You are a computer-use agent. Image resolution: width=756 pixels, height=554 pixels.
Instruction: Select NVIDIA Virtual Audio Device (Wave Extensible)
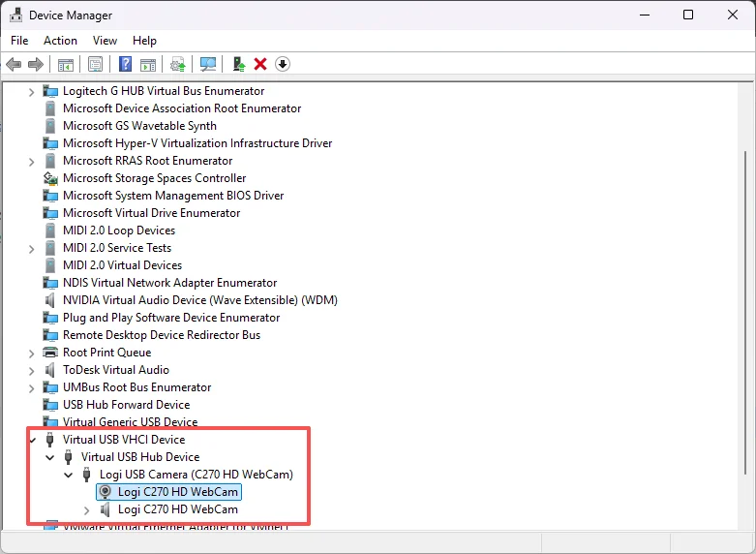coord(200,300)
